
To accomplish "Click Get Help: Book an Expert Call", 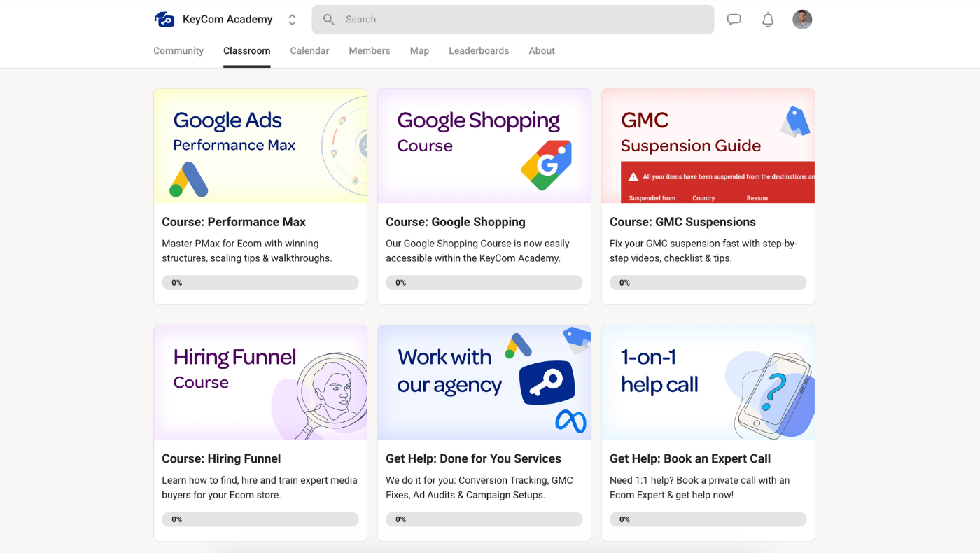I will [x=689, y=458].
